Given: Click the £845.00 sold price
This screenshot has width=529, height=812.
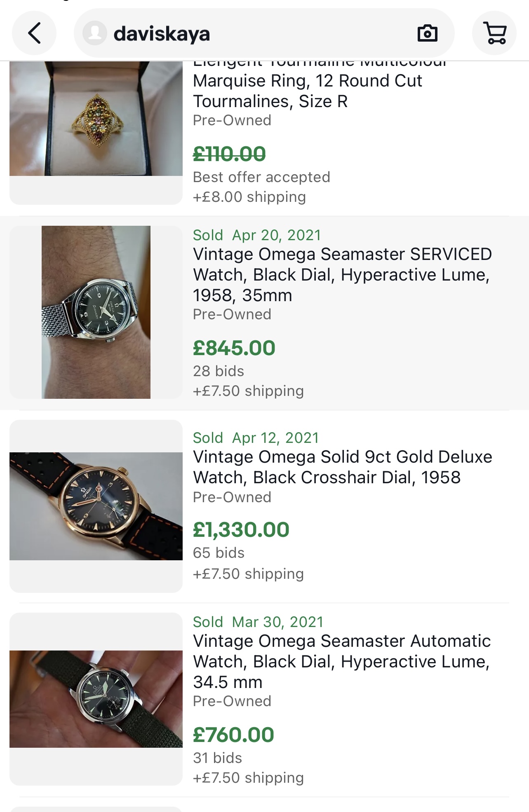Looking at the screenshot, I should (234, 348).
